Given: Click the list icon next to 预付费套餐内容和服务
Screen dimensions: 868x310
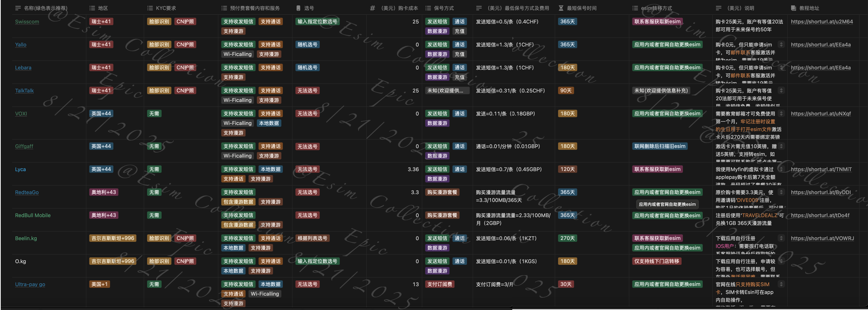Looking at the screenshot, I should [x=224, y=8].
